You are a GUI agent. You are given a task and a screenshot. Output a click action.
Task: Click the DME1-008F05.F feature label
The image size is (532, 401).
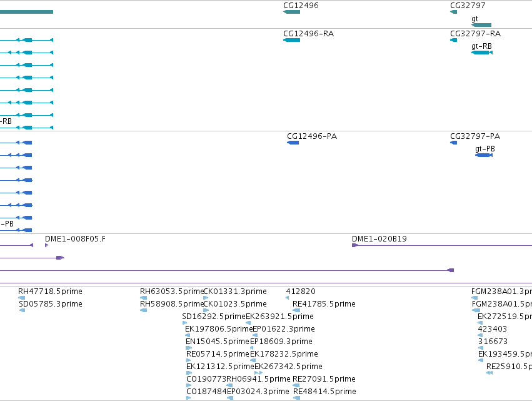pos(75,239)
